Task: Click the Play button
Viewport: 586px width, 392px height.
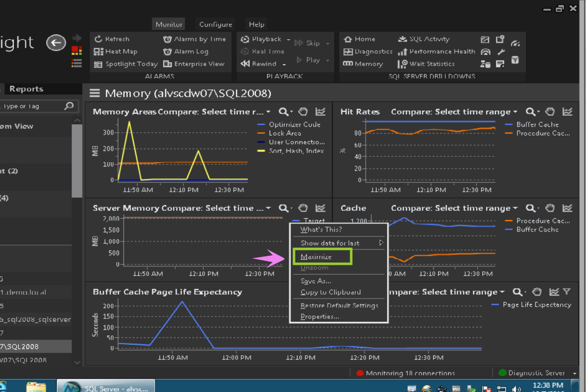Action: (308, 60)
